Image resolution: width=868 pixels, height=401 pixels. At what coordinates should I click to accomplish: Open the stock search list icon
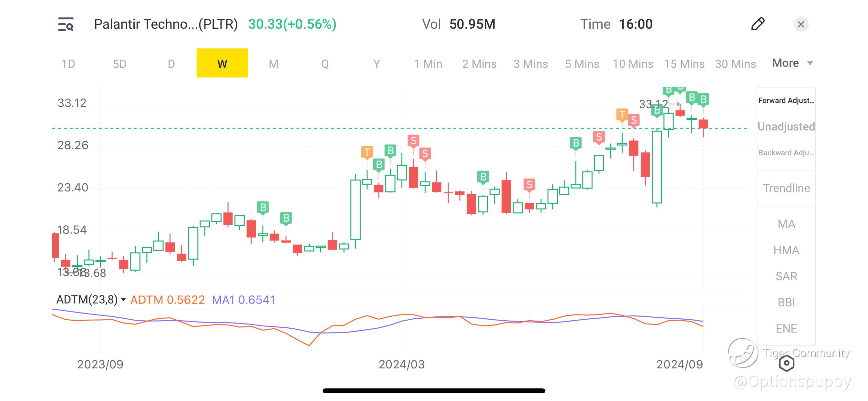(66, 24)
